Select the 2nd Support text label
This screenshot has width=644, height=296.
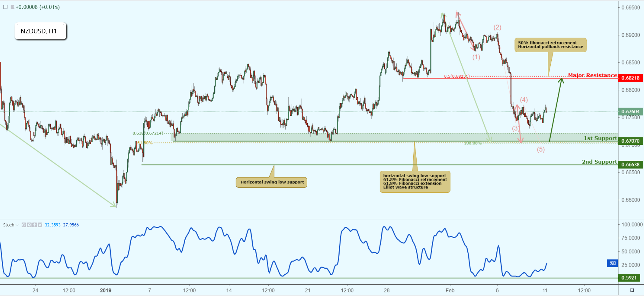pos(599,162)
